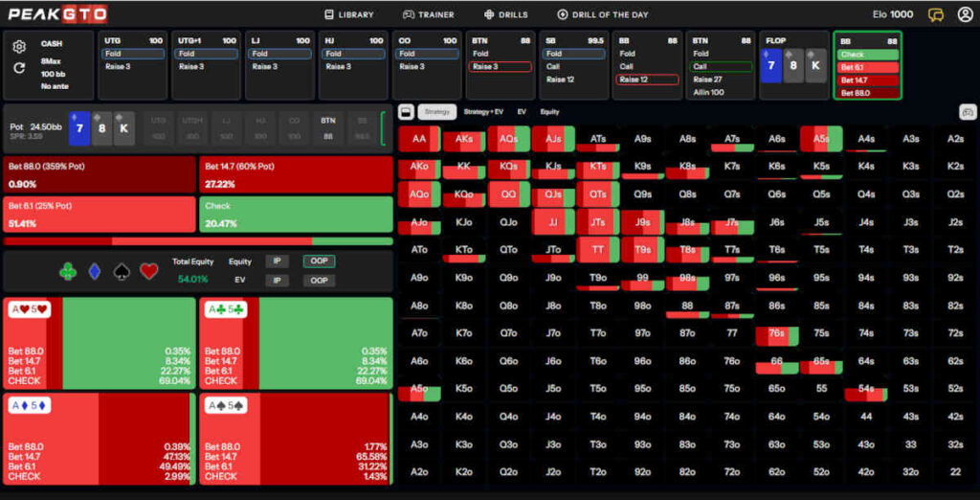Open the Library menu
Viewport: 980px width, 500px height.
(x=349, y=14)
